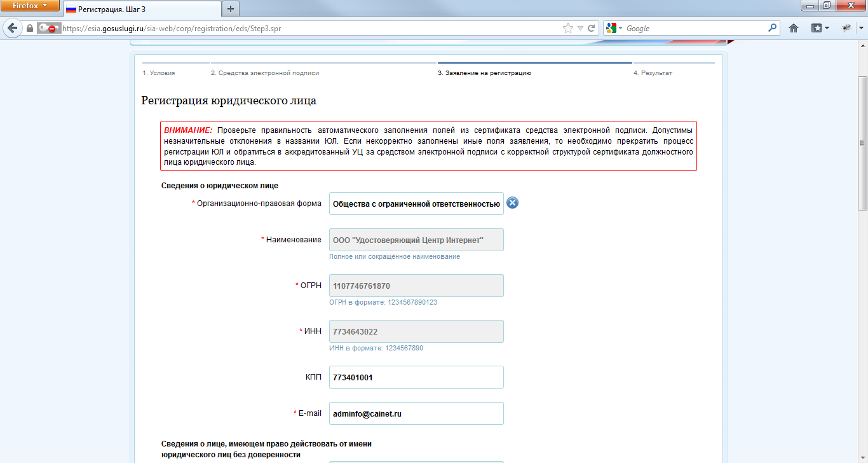868x463 pixels.
Task: Click the 'Сведения о лице, имеющем право' heading
Action: pyautogui.click(x=266, y=449)
